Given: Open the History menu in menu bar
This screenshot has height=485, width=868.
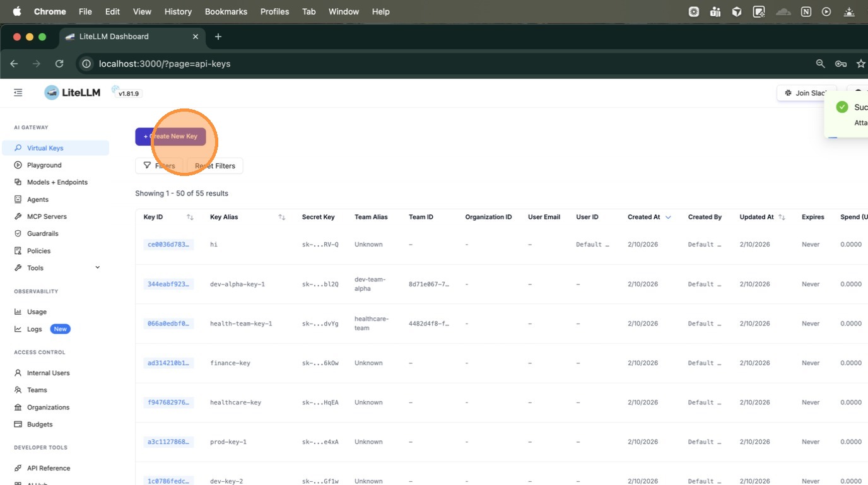Looking at the screenshot, I should (178, 11).
